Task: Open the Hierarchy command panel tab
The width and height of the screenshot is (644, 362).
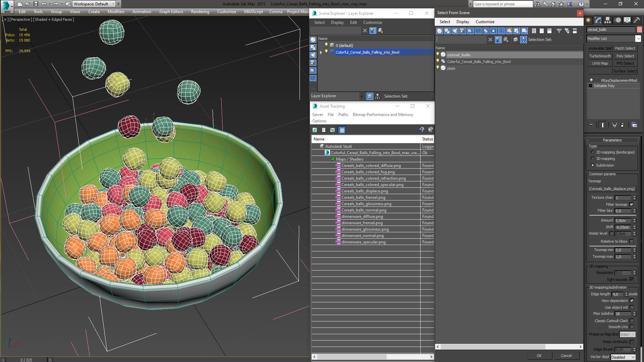Action: click(x=608, y=20)
